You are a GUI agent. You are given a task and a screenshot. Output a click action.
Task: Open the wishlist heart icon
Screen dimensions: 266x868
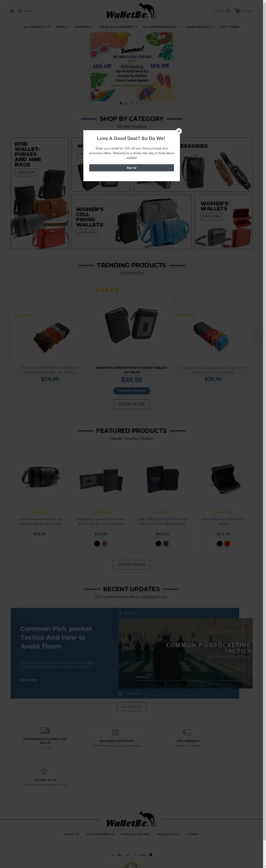click(x=228, y=11)
